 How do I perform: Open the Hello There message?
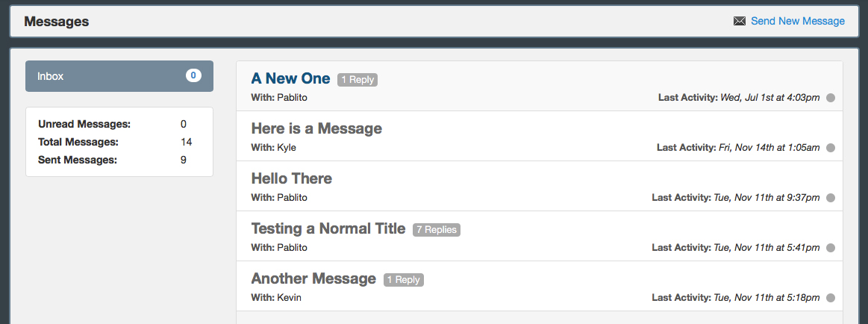pyautogui.click(x=292, y=178)
